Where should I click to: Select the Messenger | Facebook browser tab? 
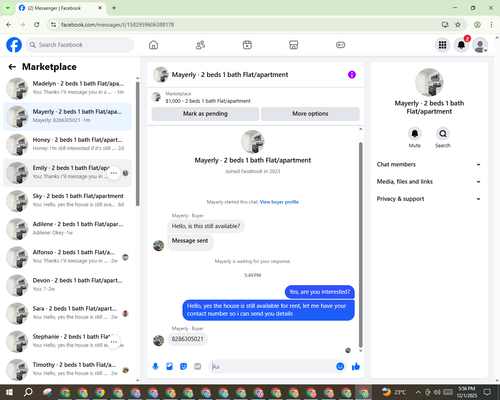60,8
